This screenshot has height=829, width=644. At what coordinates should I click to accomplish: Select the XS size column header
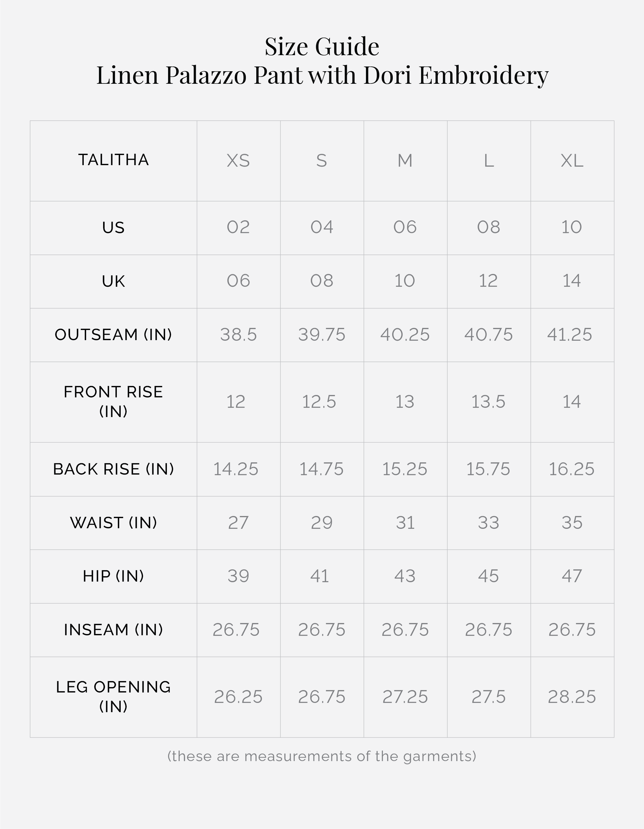pos(238,161)
